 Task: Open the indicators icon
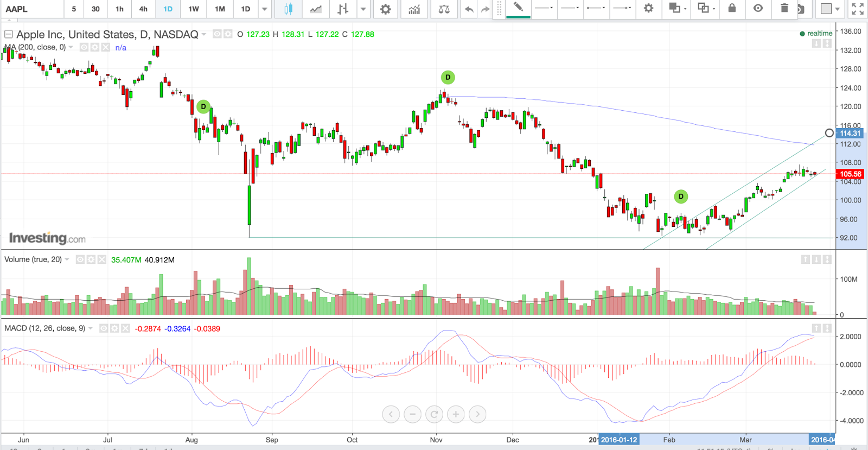point(414,9)
